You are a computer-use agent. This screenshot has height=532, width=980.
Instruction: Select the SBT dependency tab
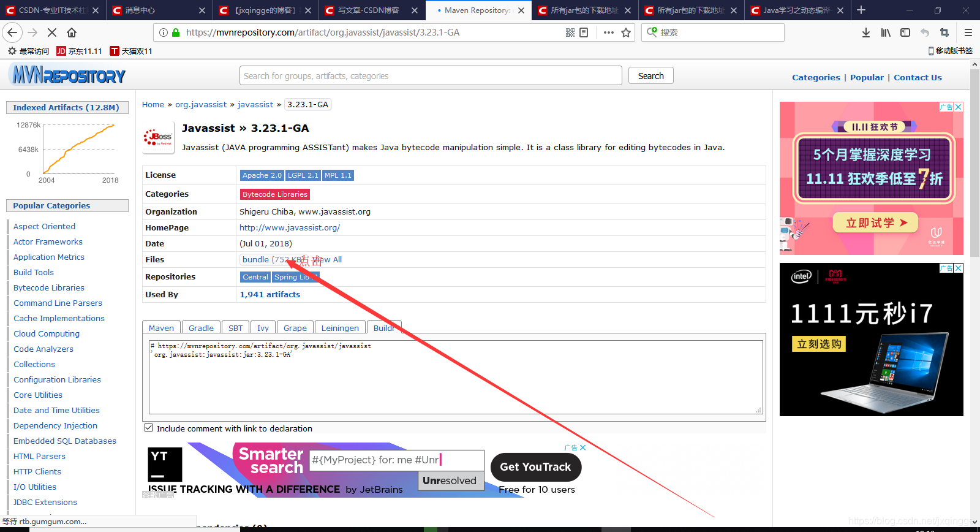[235, 328]
